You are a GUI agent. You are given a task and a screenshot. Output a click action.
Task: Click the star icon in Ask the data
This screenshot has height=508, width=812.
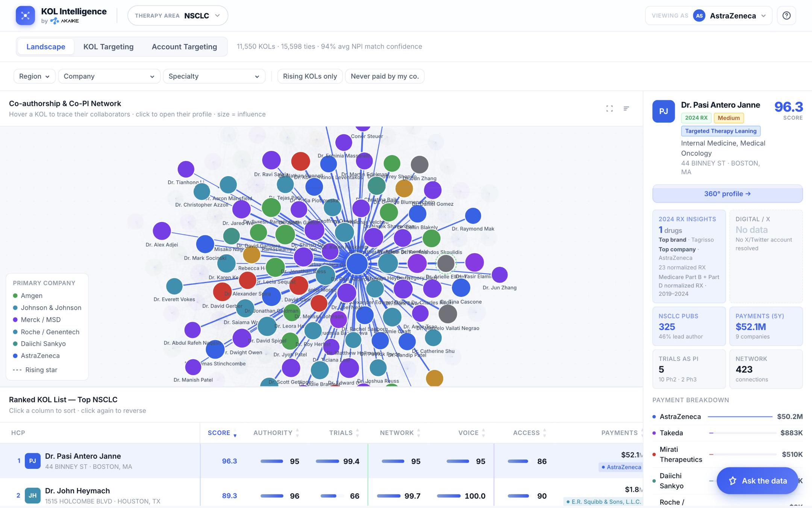click(x=733, y=481)
